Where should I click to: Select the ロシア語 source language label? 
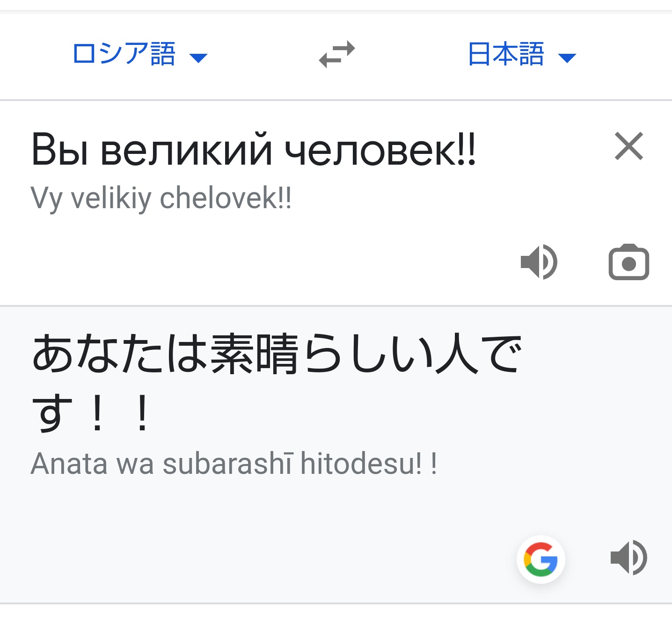coord(124,54)
